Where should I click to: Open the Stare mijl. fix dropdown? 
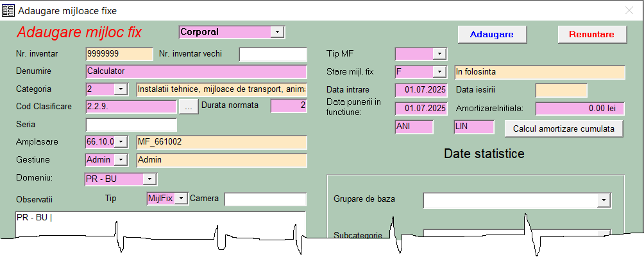[439, 72]
